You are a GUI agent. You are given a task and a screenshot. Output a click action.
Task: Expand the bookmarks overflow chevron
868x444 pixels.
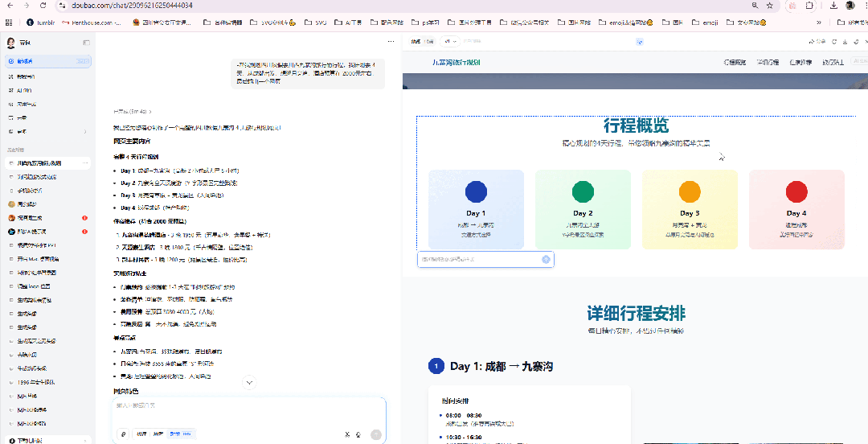(819, 23)
